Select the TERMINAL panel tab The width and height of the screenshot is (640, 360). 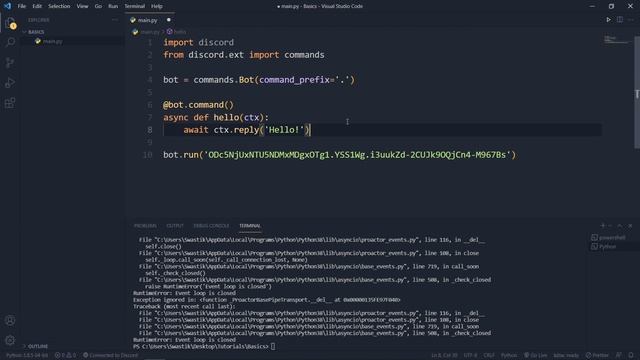coord(250,226)
